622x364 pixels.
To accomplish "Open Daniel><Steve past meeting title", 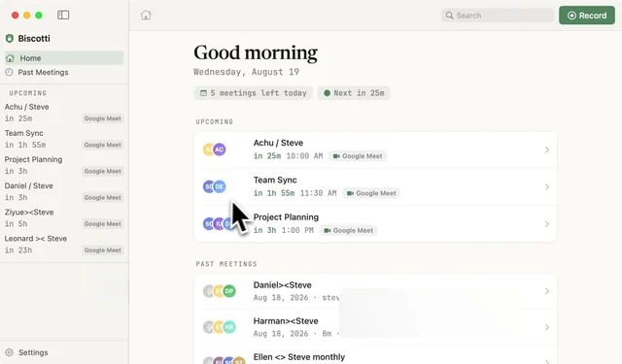I will click(283, 285).
